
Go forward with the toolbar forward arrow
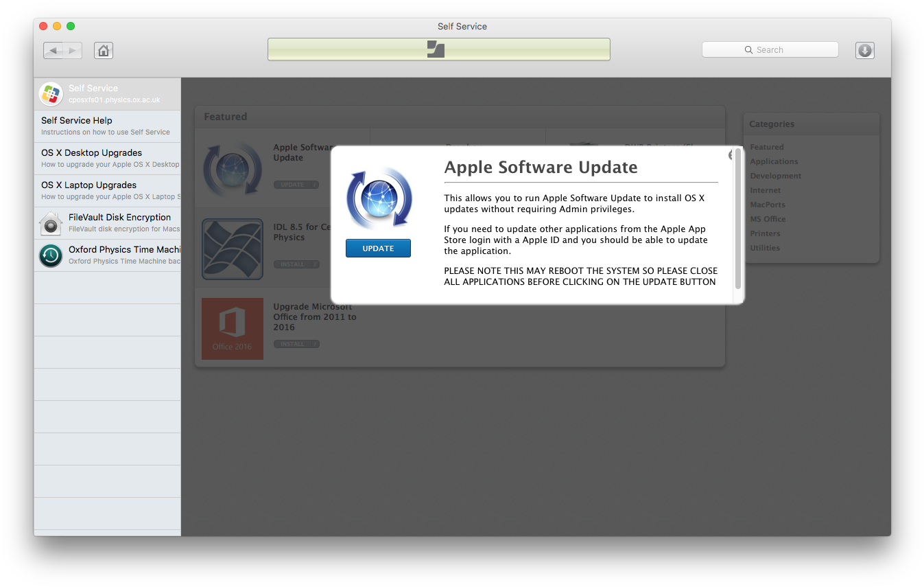click(73, 50)
